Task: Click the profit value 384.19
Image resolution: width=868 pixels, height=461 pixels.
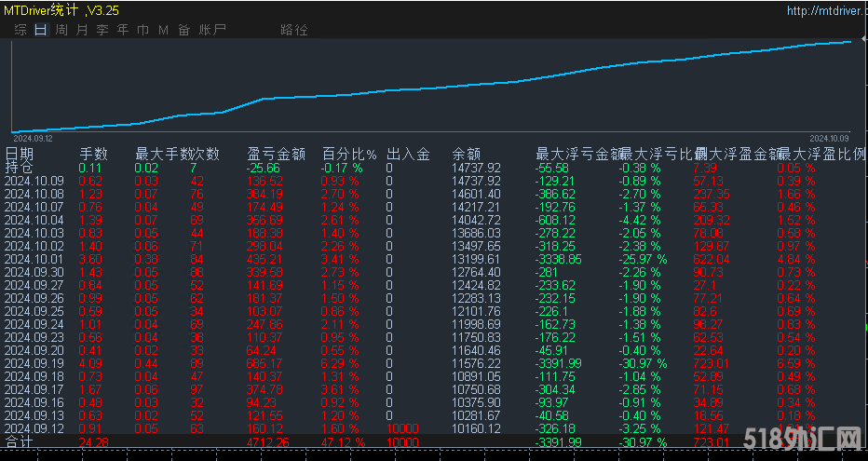Action: (x=264, y=195)
